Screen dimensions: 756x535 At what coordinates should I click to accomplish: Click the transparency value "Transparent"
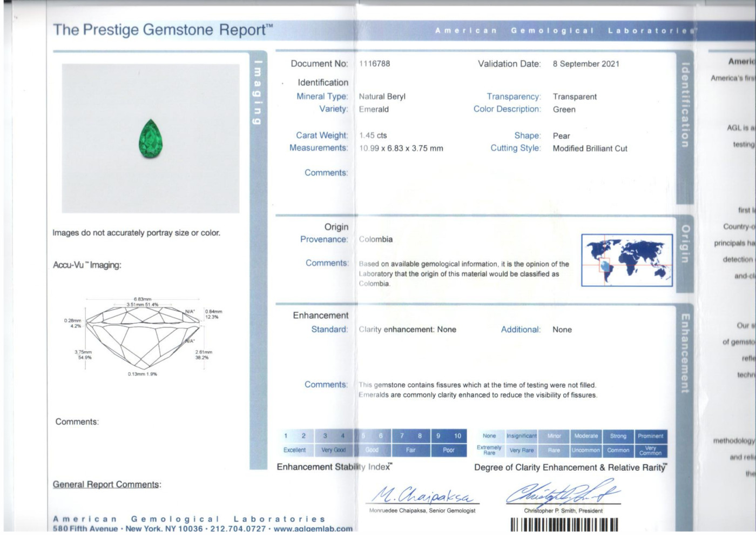point(575,97)
